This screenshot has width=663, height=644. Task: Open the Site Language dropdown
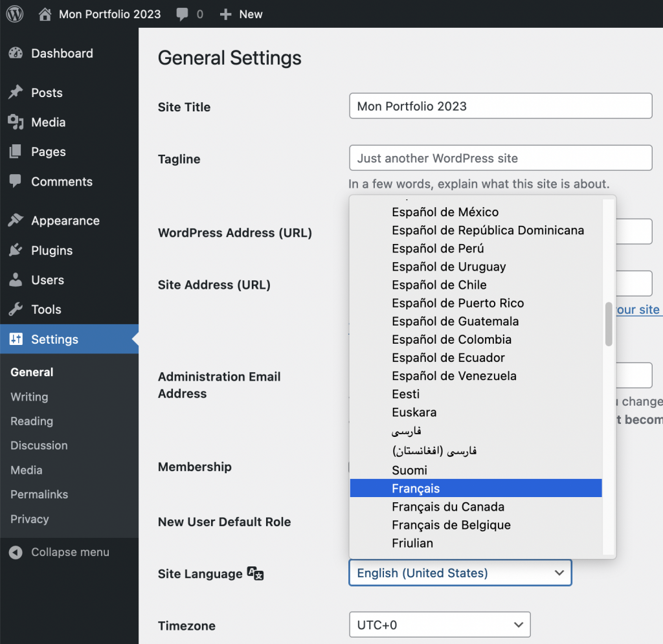tap(460, 573)
